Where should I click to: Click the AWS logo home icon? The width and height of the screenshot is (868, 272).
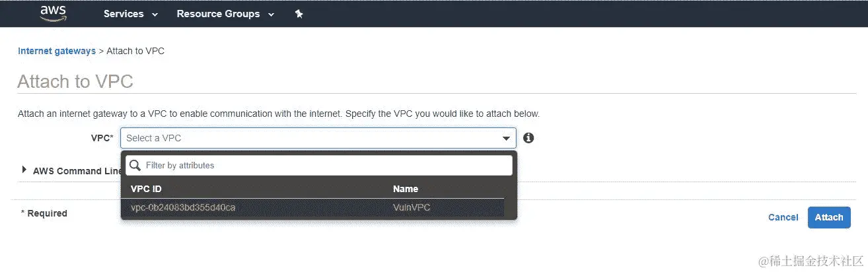point(54,13)
